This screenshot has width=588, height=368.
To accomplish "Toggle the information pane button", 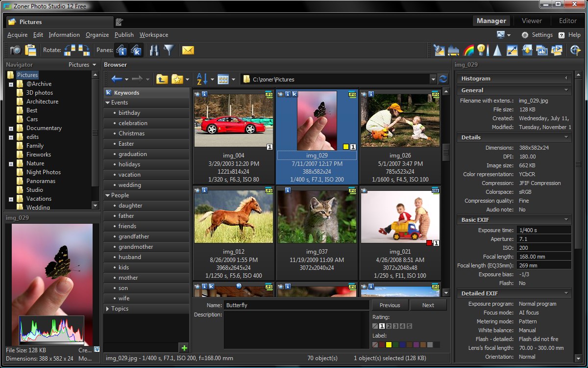I will click(x=121, y=50).
